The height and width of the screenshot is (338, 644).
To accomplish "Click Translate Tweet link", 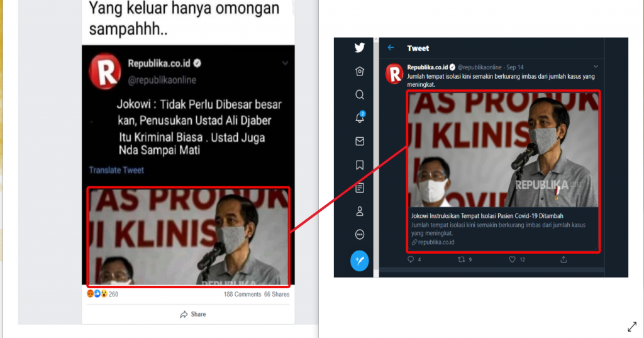I will (x=116, y=170).
